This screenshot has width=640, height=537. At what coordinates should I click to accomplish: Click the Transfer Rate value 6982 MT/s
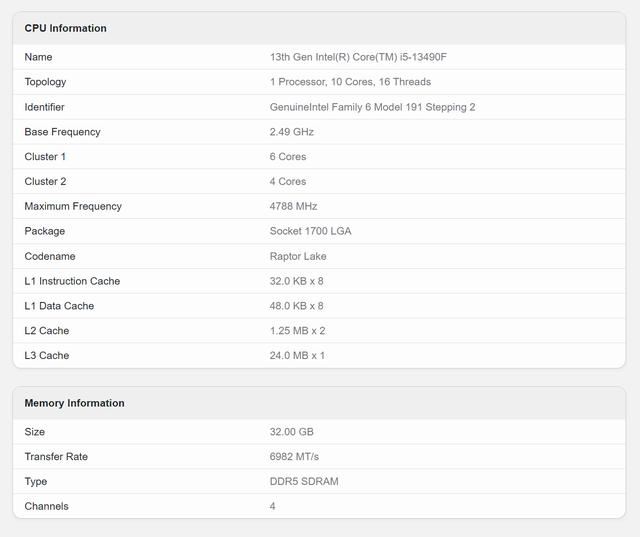coord(294,457)
